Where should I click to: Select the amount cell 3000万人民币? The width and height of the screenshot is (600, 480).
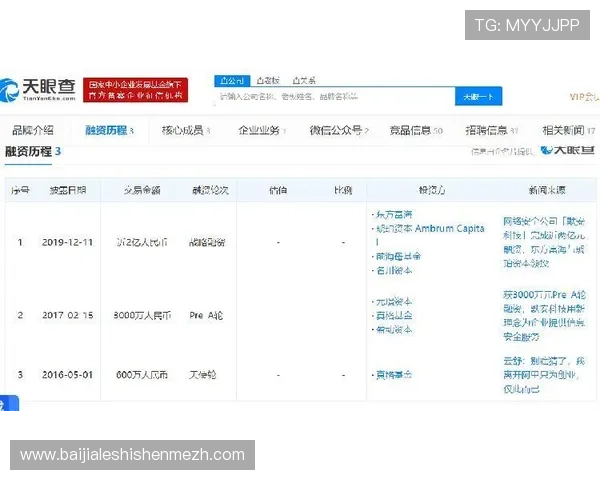(142, 315)
